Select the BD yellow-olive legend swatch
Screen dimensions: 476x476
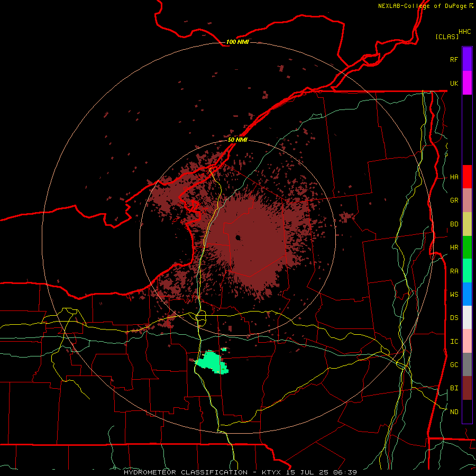[x=467, y=224]
